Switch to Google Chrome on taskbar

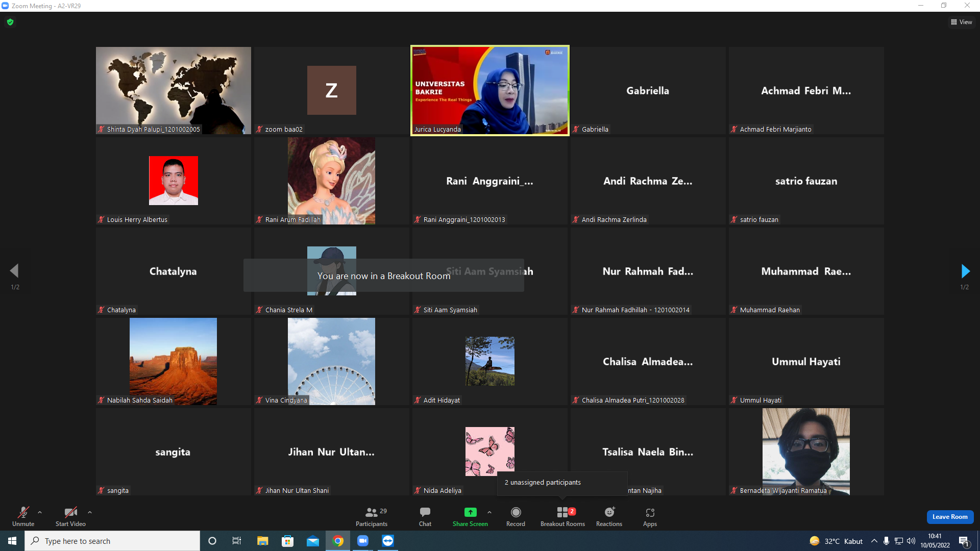point(338,541)
